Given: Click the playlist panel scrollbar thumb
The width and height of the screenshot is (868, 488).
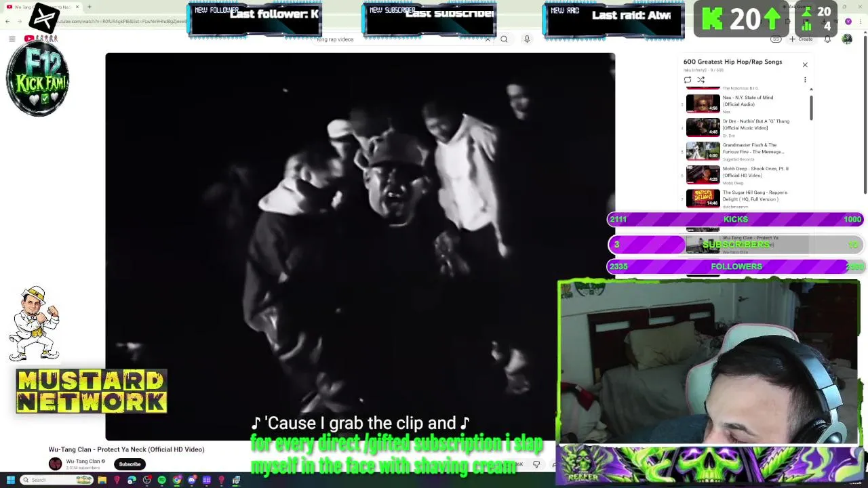Looking at the screenshot, I should [x=811, y=108].
